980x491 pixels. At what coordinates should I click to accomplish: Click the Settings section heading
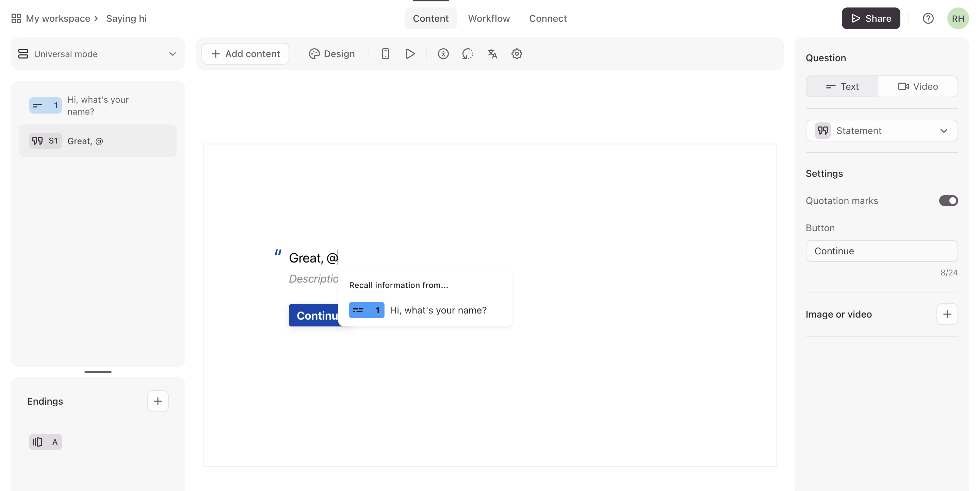pyautogui.click(x=824, y=173)
